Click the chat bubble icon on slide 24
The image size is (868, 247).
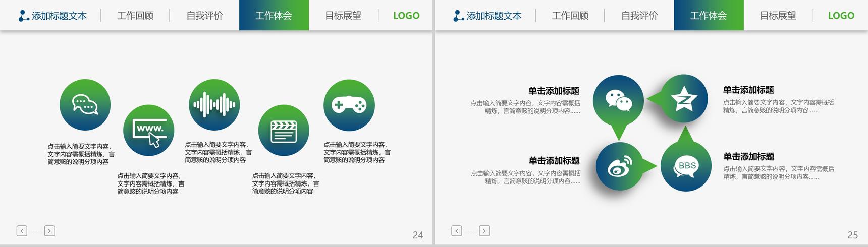tap(85, 105)
